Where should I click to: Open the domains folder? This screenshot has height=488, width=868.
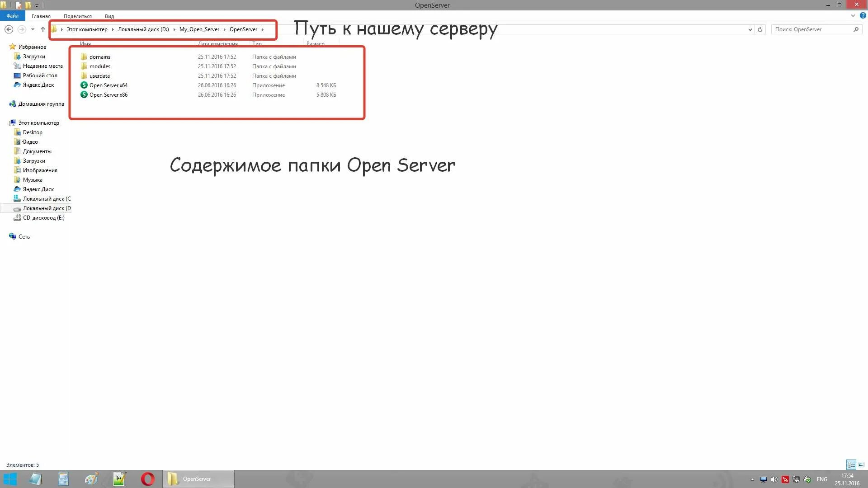tap(99, 56)
